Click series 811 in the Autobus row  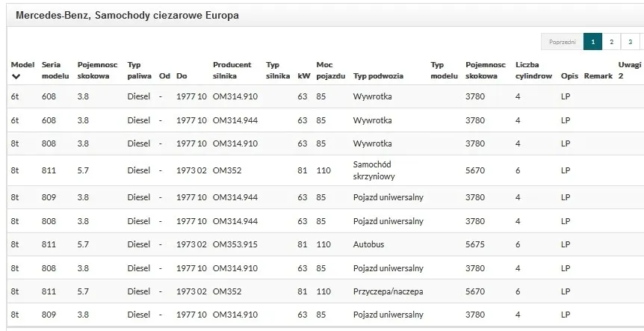(49, 244)
